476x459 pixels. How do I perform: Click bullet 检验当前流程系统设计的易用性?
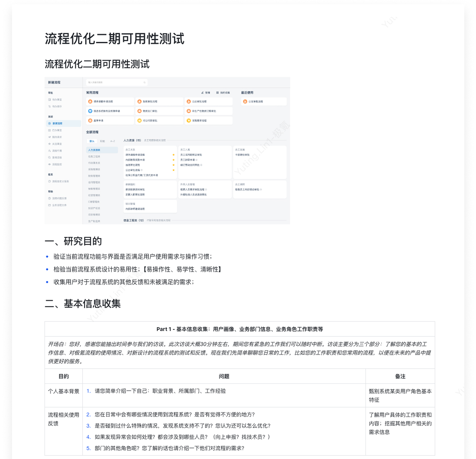(x=137, y=269)
